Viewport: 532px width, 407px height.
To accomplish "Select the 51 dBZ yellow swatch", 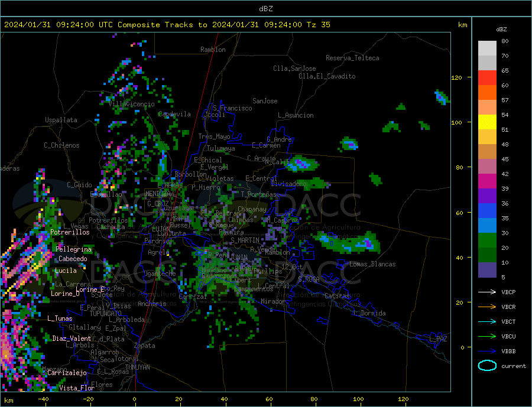I will 487,122.
